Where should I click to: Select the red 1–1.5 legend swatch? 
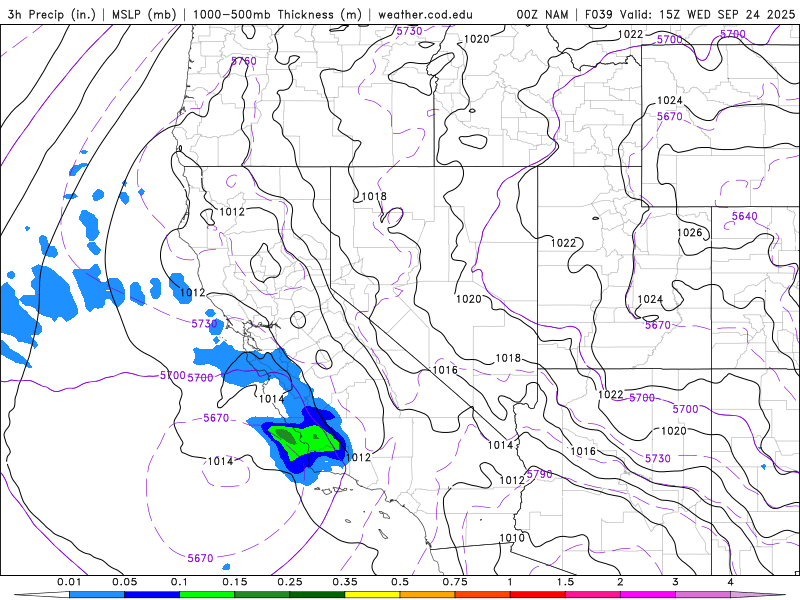click(538, 595)
